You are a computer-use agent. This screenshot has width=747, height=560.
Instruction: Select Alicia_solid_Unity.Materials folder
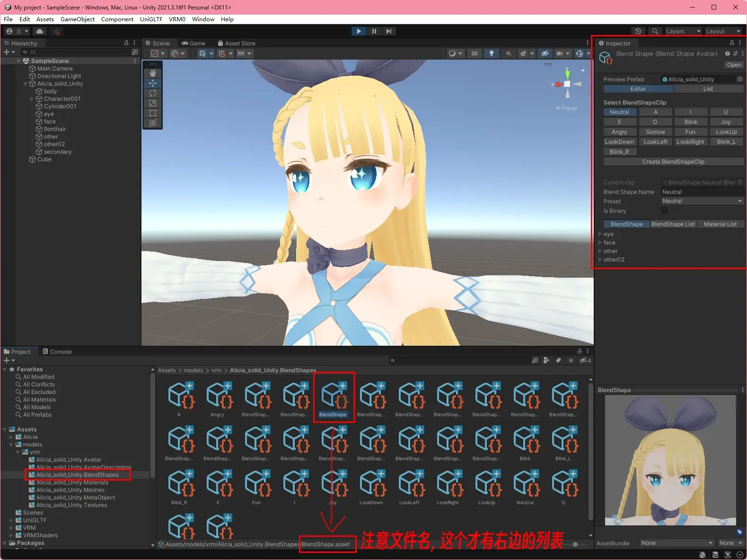click(72, 482)
